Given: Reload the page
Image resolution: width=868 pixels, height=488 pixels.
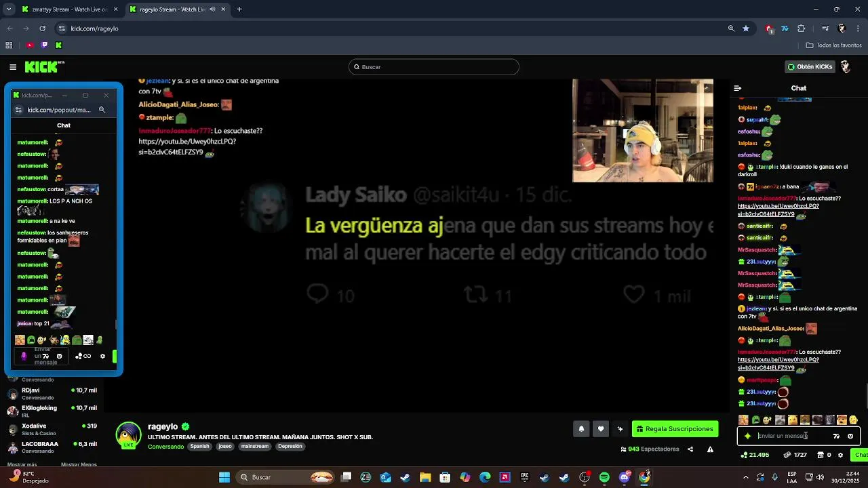Looking at the screenshot, I should pos(43,28).
